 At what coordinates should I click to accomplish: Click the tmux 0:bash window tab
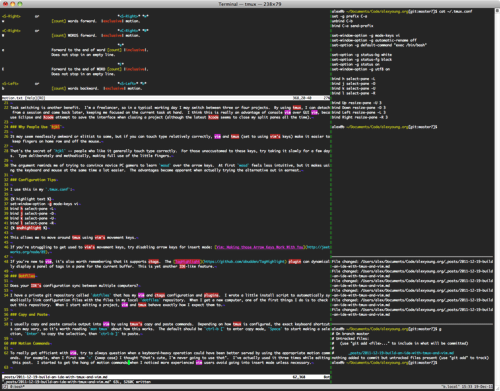pyautogui.click(x=17, y=387)
